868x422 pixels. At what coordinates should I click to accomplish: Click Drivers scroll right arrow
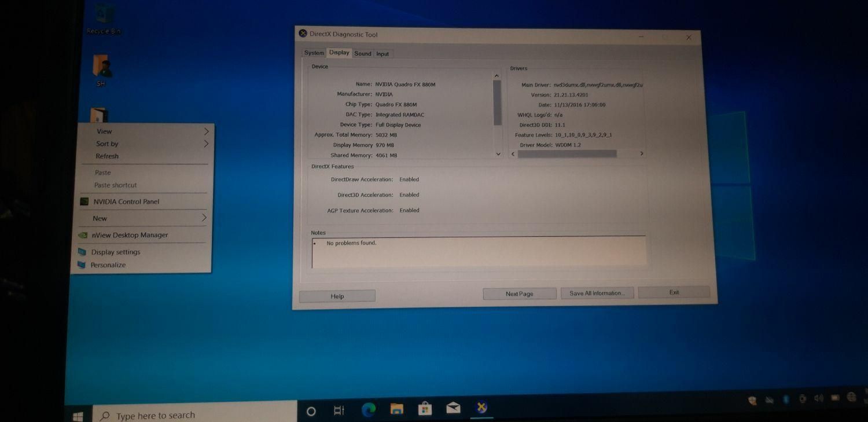641,153
